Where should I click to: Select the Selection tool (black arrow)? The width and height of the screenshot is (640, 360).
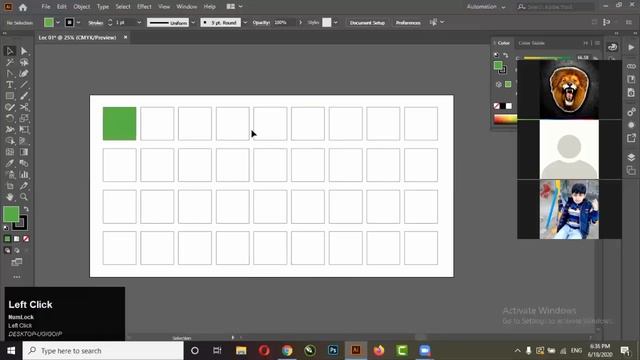10,51
